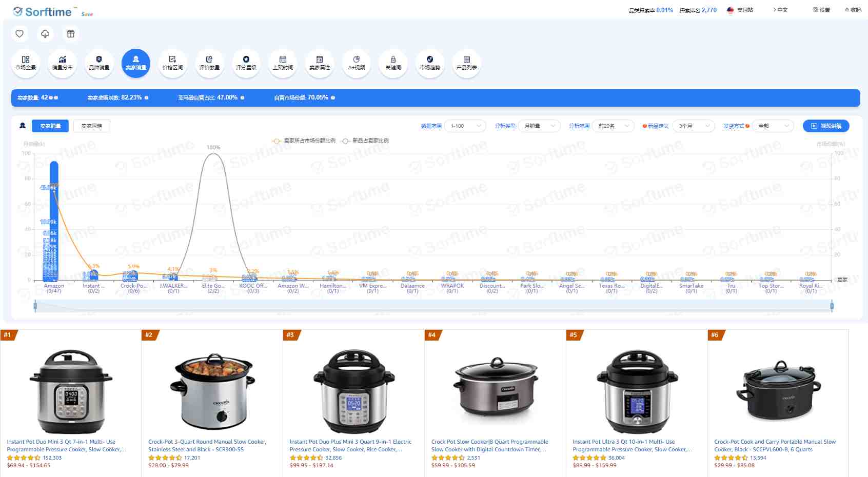Click the cloud download icon
This screenshot has height=477, width=868.
pos(45,34)
